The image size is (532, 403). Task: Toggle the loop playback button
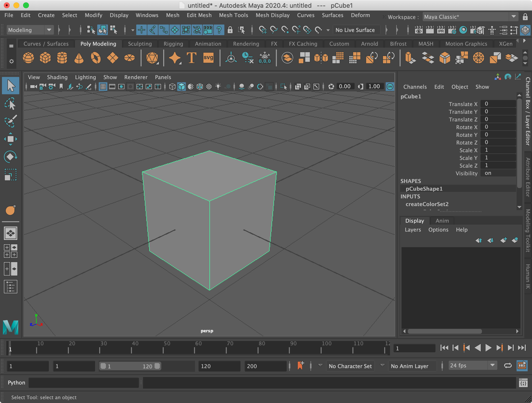click(508, 366)
